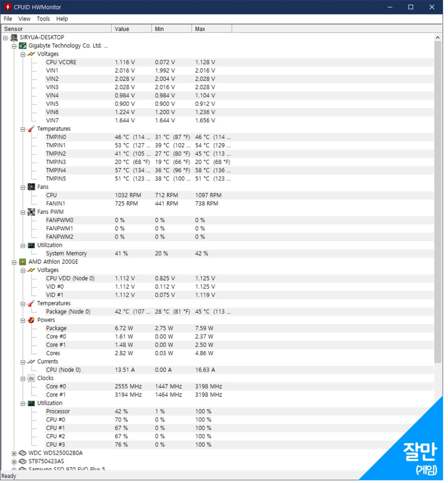The width and height of the screenshot is (448, 483).
Task: Click the Temperatures thermometer icon
Action: (31, 129)
